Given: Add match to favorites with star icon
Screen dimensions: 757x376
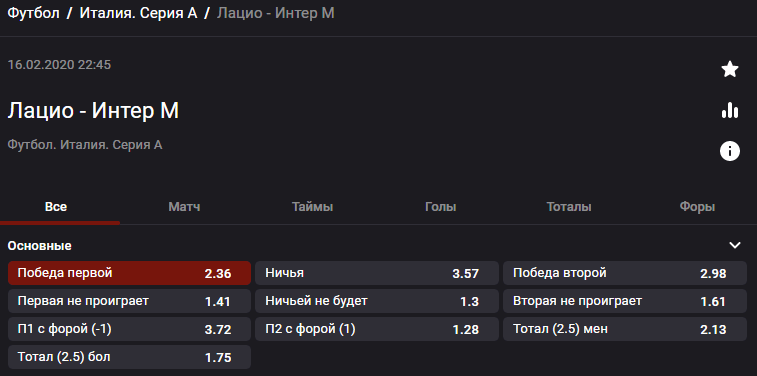Looking at the screenshot, I should click(729, 70).
